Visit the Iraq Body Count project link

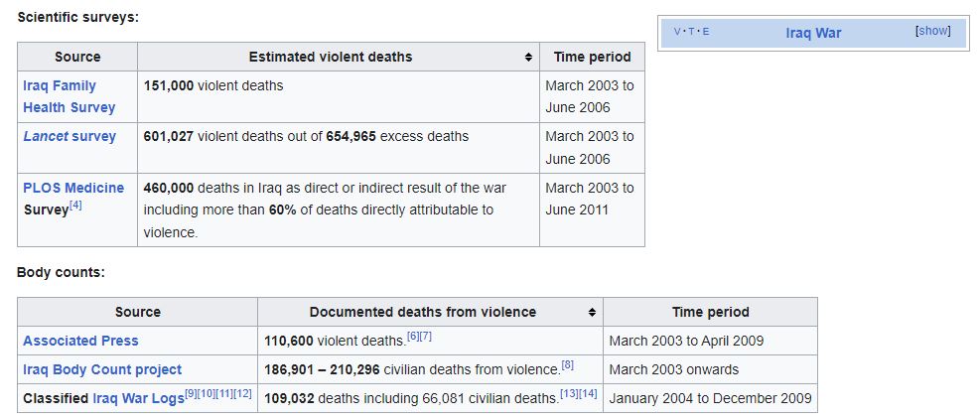click(102, 369)
